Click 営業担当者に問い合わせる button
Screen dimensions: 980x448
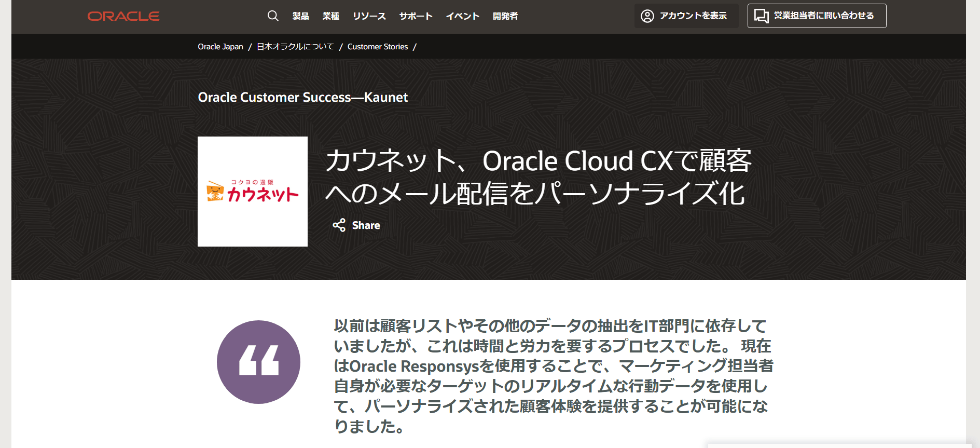pos(817,16)
